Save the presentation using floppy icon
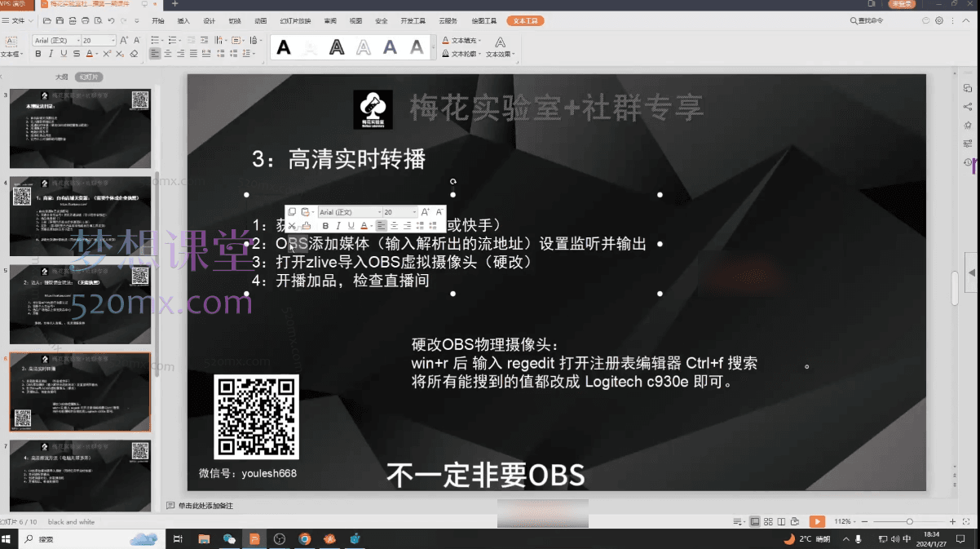 [x=60, y=20]
